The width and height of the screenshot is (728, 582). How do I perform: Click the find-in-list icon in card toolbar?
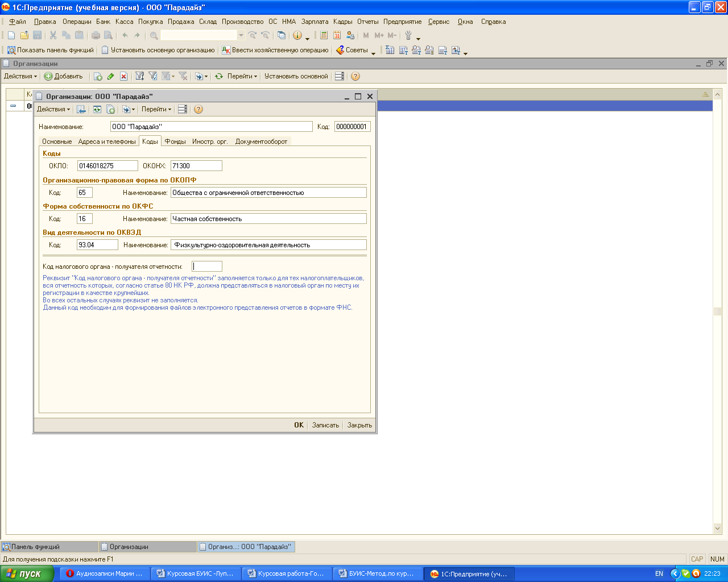tap(81, 109)
